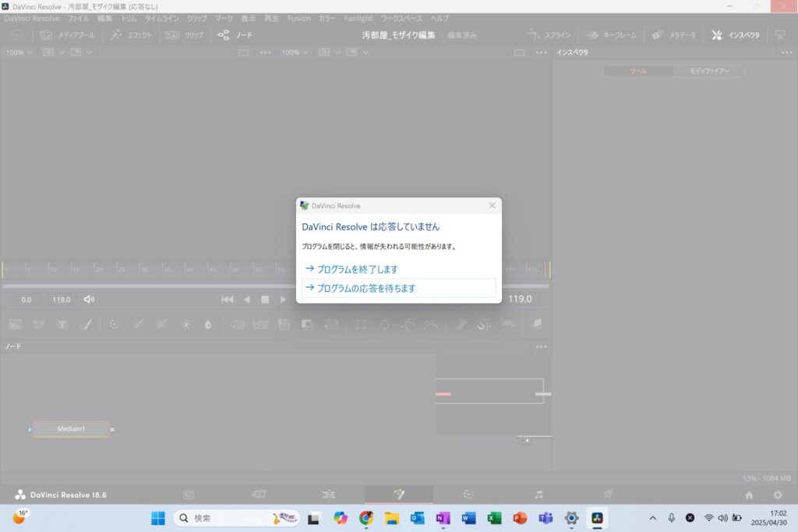Click the speaker volume icon beside 119.0
The width and height of the screenshot is (798, 532).
coord(89,300)
